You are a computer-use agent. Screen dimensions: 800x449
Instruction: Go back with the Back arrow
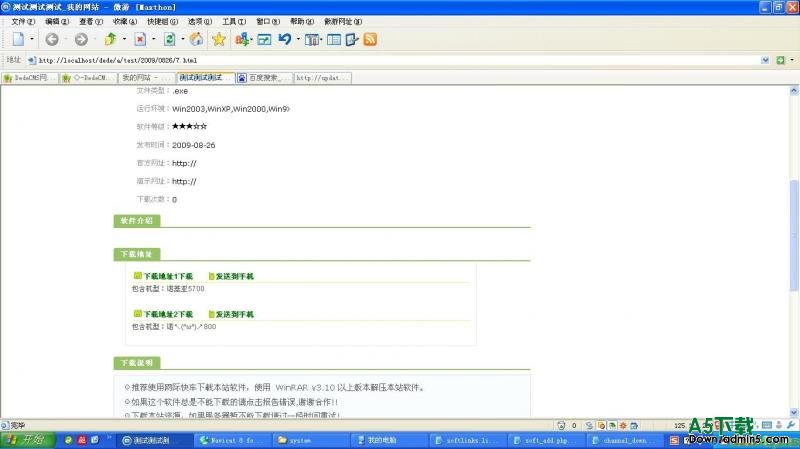(52, 39)
